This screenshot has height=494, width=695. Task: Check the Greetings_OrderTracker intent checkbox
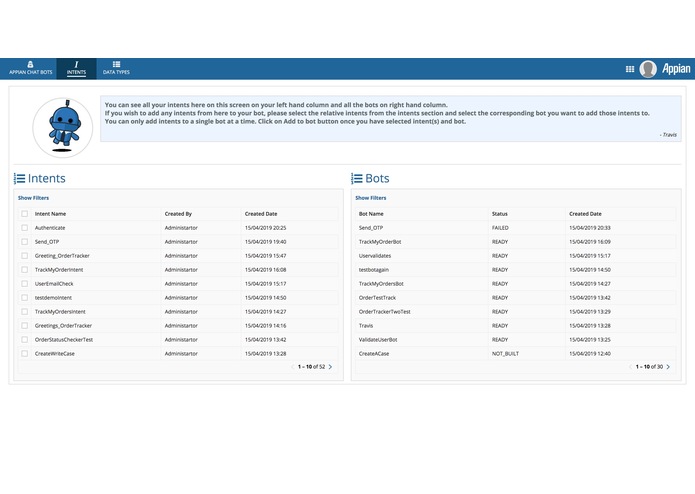(24, 326)
